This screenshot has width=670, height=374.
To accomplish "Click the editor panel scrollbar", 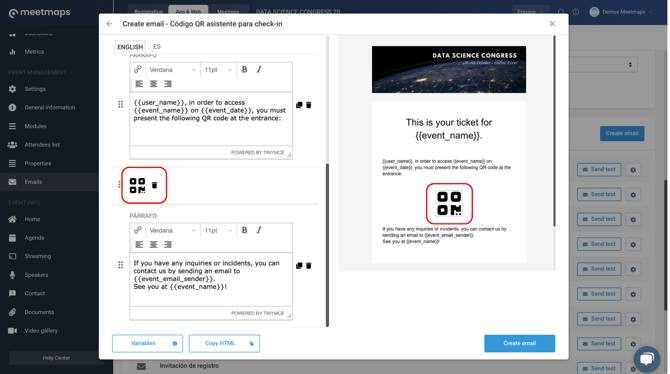I will [327, 244].
